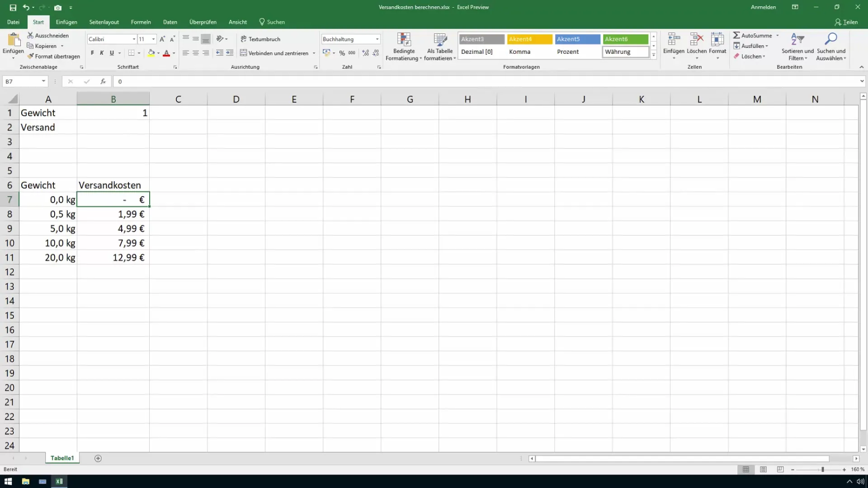Activate Format übertragen painter

54,56
